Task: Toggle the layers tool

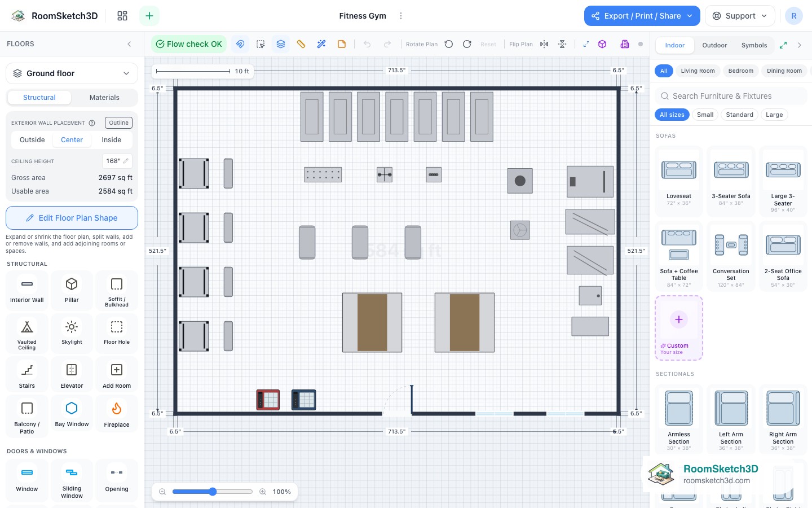Action: tap(281, 44)
